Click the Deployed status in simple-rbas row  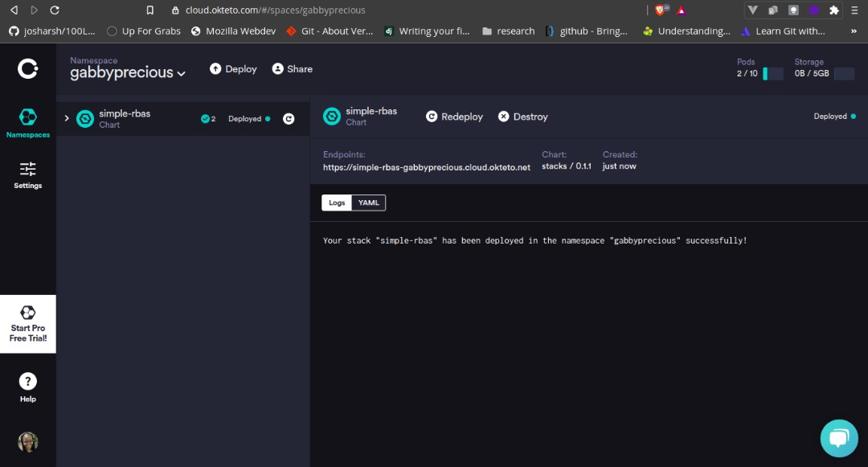(249, 118)
